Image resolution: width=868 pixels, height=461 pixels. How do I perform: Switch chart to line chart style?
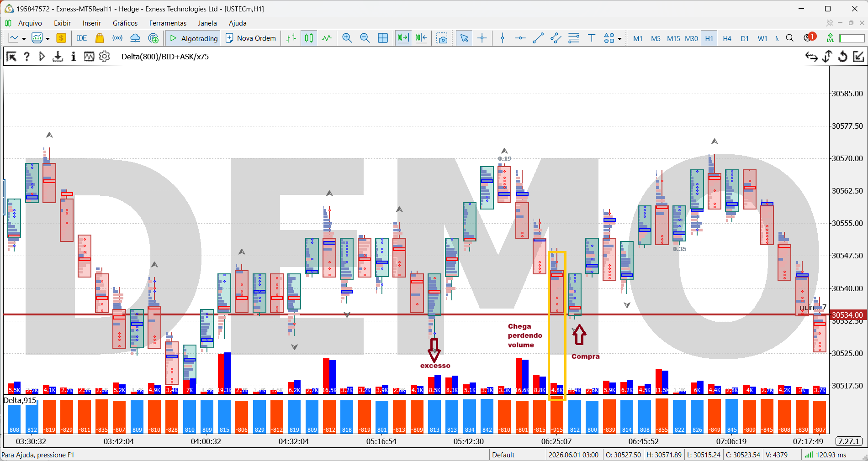[327, 38]
